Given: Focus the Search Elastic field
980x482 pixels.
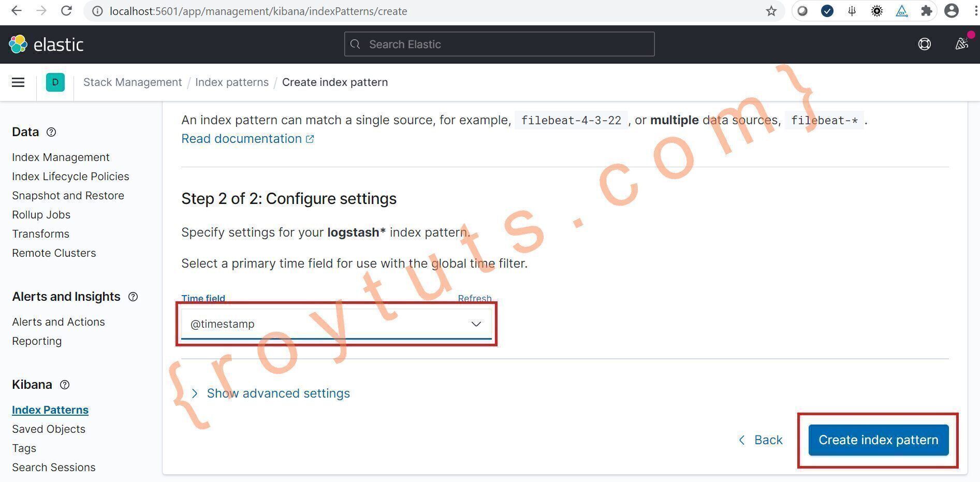Looking at the screenshot, I should pyautogui.click(x=500, y=45).
